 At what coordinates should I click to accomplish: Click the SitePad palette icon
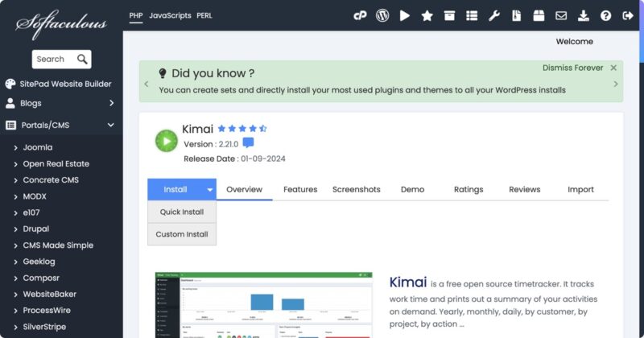coord(10,84)
